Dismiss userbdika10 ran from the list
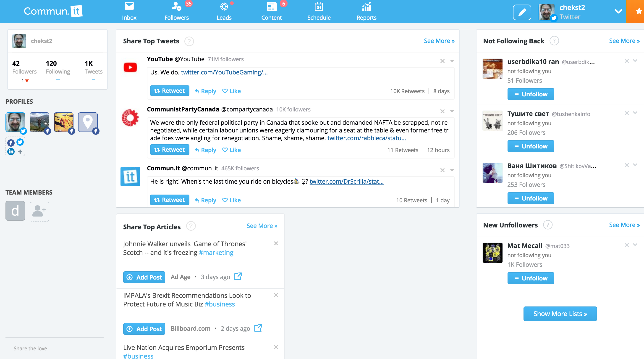Screen dimensions: 644x359 pos(626,61)
